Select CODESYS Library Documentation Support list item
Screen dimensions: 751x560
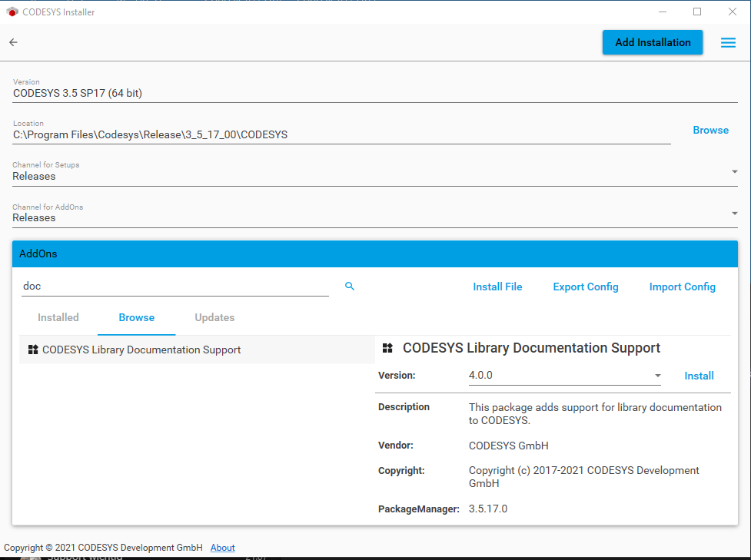click(x=141, y=350)
